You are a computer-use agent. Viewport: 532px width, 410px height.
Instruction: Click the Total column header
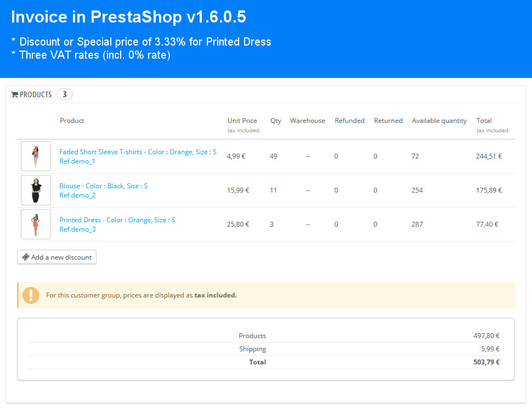tap(484, 121)
